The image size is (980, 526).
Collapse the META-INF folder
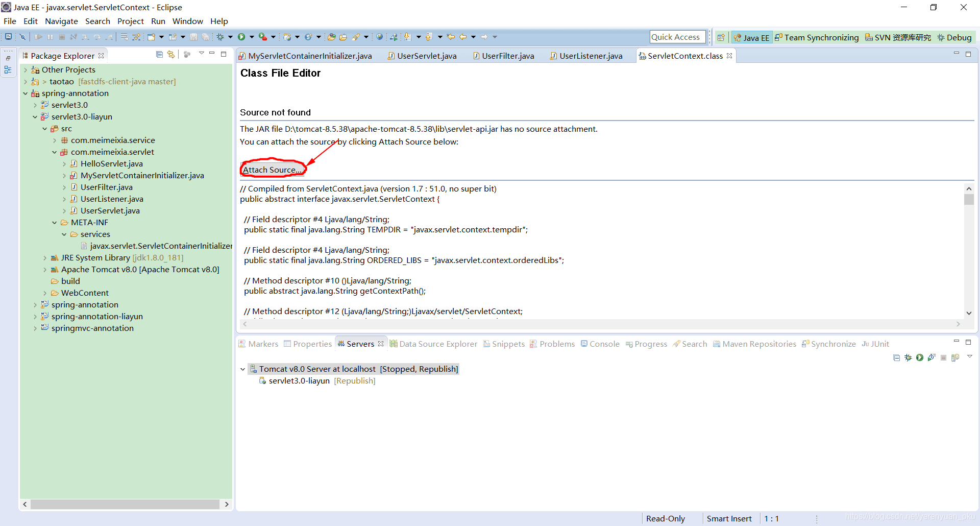[x=55, y=223]
